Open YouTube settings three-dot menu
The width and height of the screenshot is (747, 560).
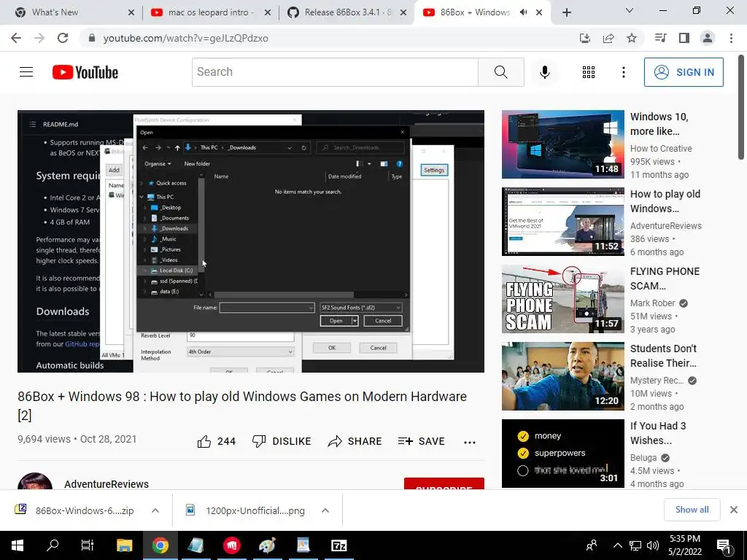pos(623,72)
